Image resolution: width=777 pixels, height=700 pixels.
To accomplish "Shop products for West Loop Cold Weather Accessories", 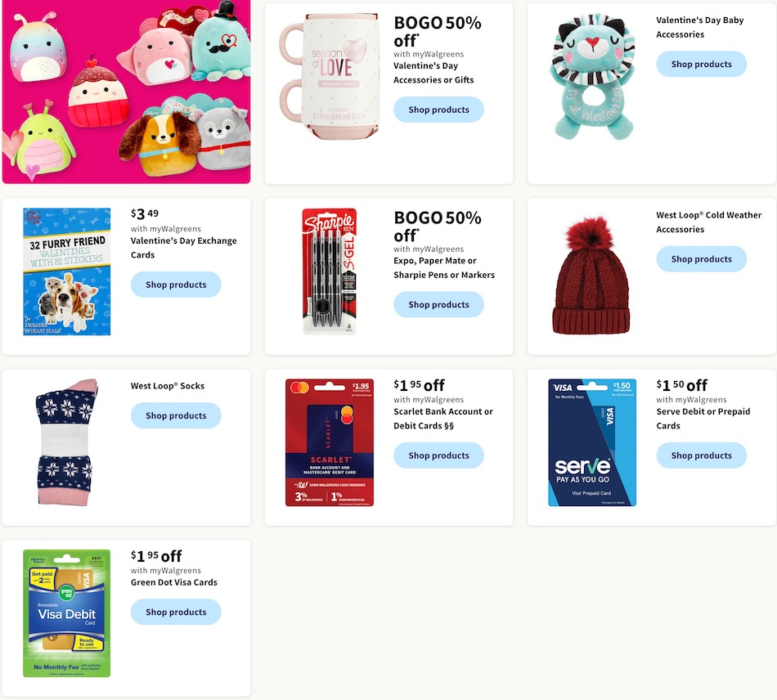I will coord(701,258).
